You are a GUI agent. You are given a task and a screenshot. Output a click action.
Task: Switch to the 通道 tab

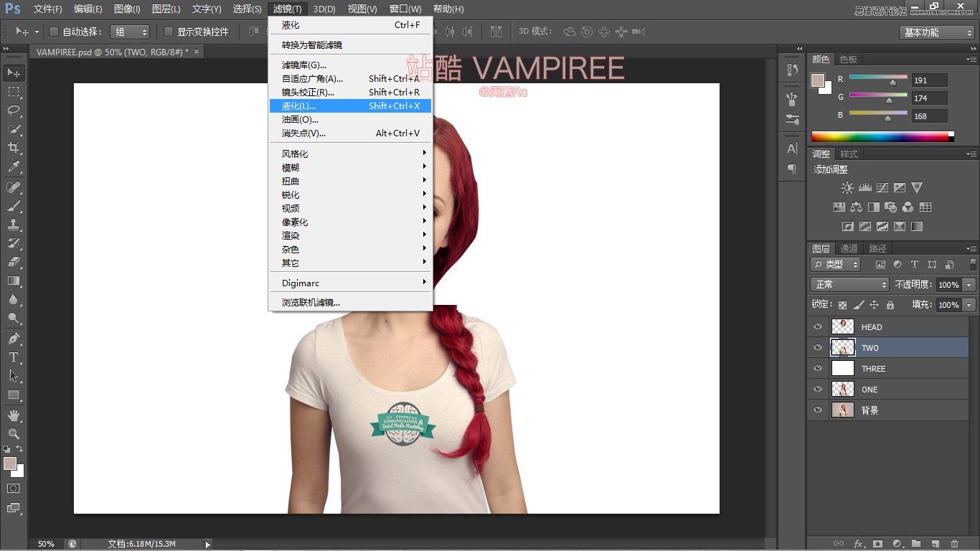click(849, 248)
